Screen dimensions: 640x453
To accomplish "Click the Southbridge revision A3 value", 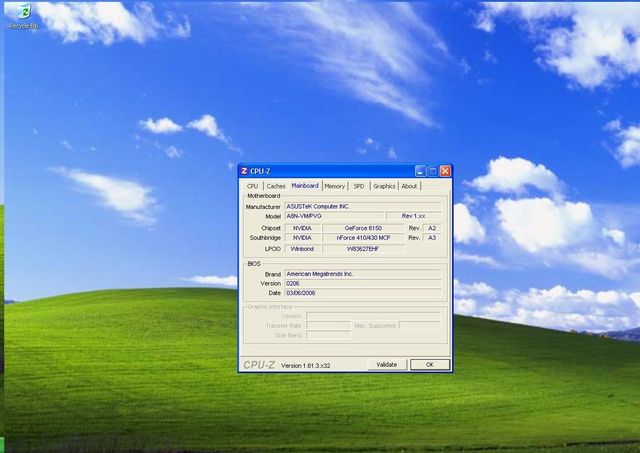I will pyautogui.click(x=432, y=238).
